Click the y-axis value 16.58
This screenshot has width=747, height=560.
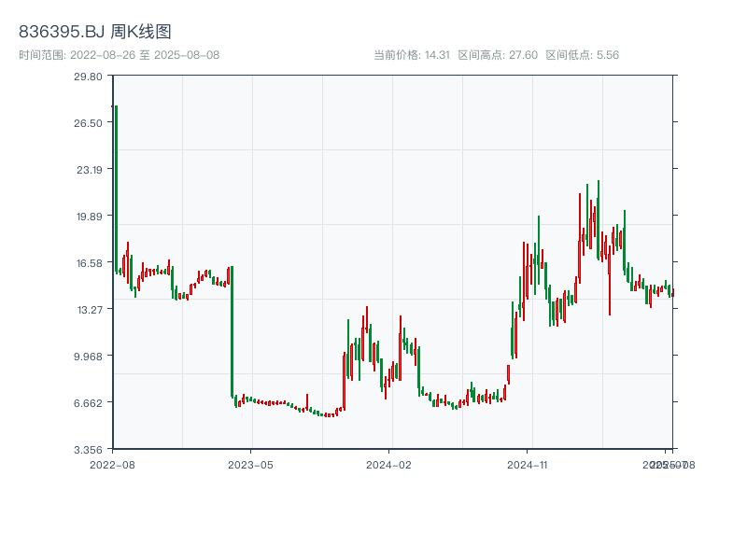pyautogui.click(x=90, y=263)
